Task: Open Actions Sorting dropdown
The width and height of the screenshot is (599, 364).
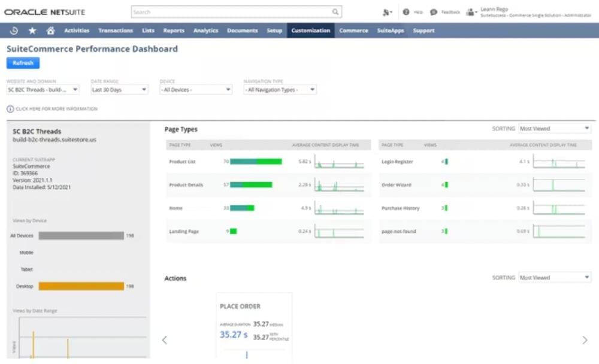Action: [x=555, y=278]
